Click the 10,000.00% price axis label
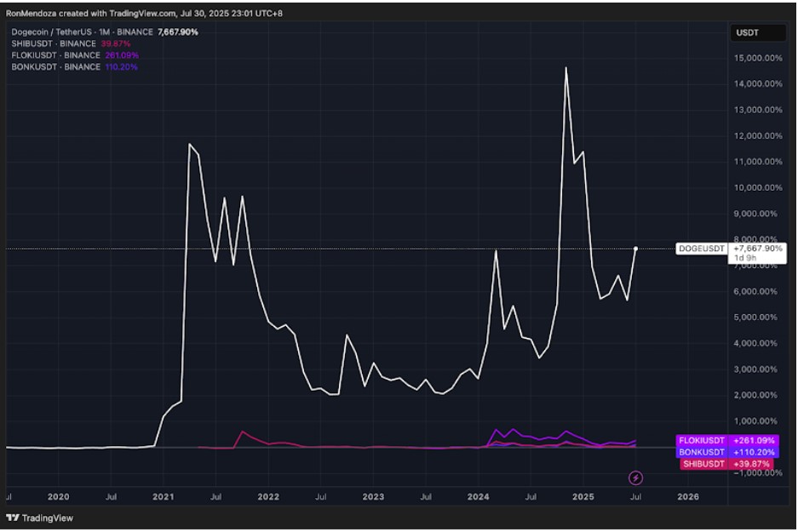Screen dimensions: 798x532 coord(758,187)
